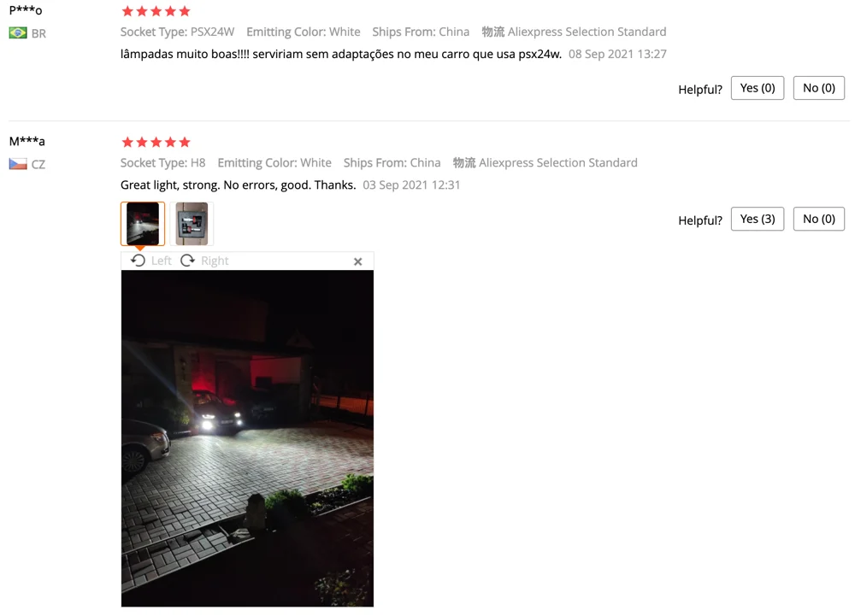Click the Left rotate text label

tap(162, 261)
